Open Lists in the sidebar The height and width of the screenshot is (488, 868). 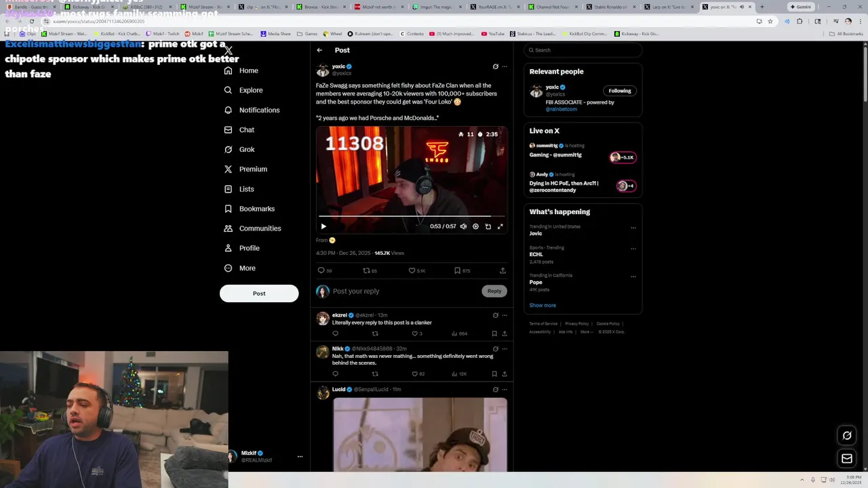(x=239, y=189)
